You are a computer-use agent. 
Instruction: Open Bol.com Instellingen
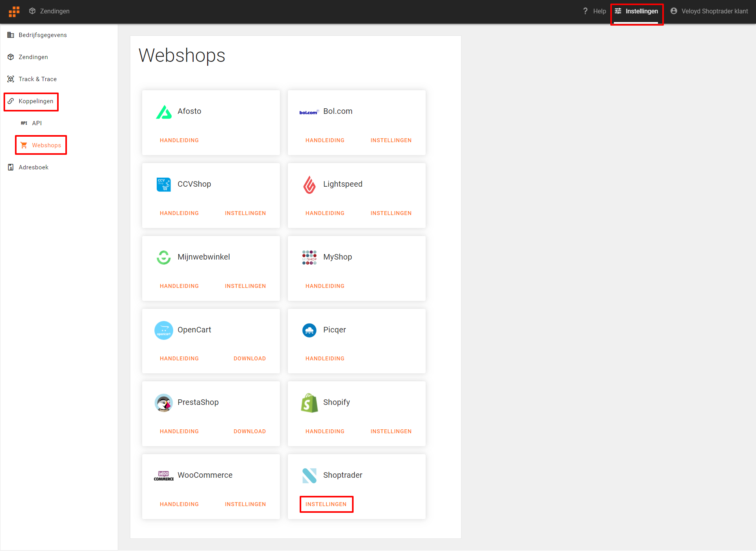[391, 140]
